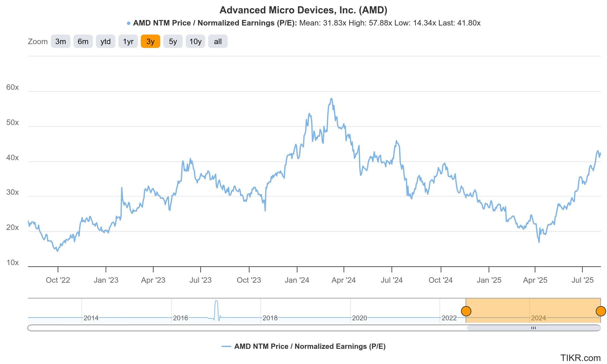This screenshot has height=364, width=607.
Task: Set chart range to 5y
Action: click(x=173, y=41)
